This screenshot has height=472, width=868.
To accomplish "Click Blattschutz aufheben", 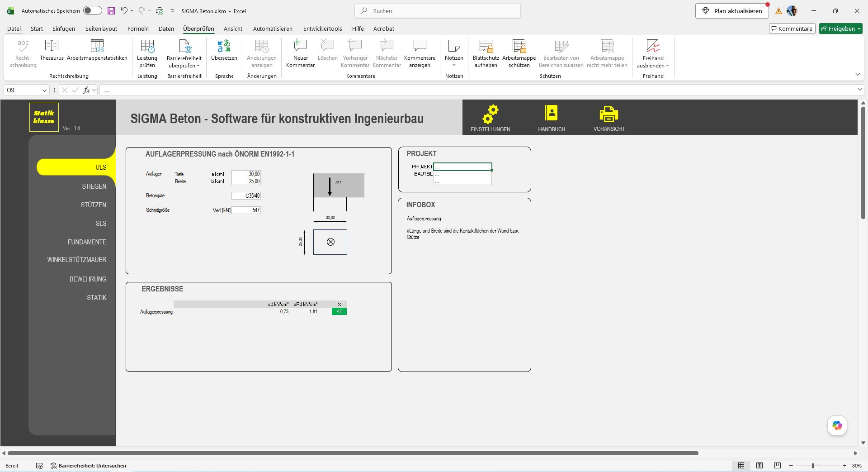I will (486, 53).
